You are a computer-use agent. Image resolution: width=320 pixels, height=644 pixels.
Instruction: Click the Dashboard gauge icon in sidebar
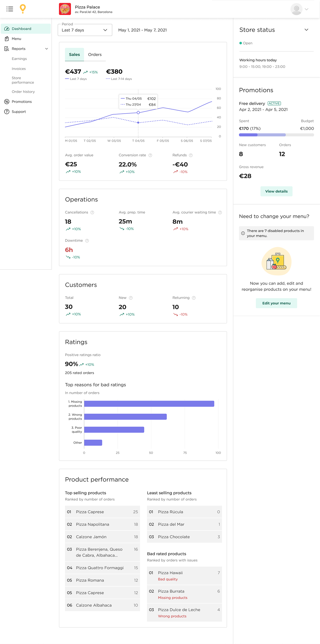coord(7,29)
